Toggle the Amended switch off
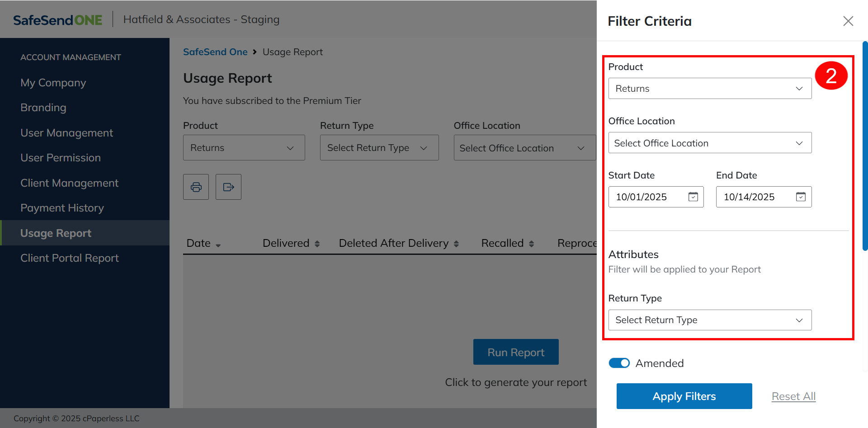The image size is (868, 428). click(619, 363)
